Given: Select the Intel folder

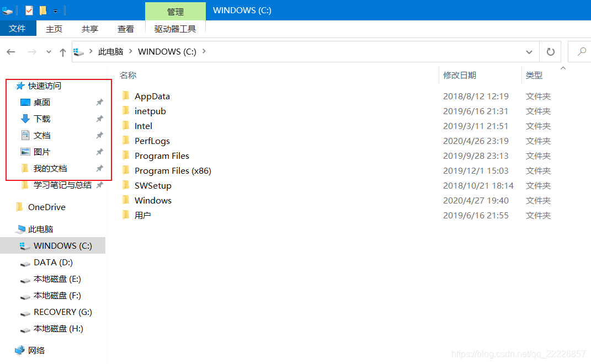Looking at the screenshot, I should (x=143, y=126).
